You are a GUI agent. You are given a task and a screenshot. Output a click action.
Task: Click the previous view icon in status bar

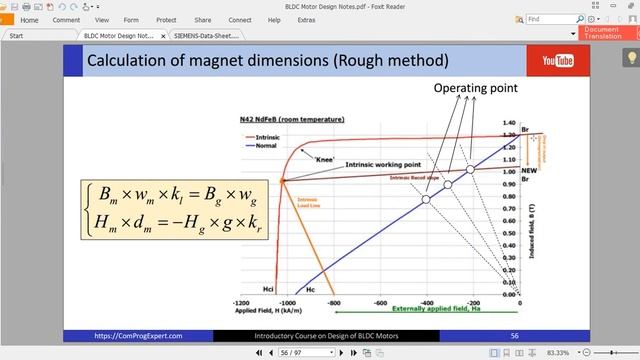[367, 353]
